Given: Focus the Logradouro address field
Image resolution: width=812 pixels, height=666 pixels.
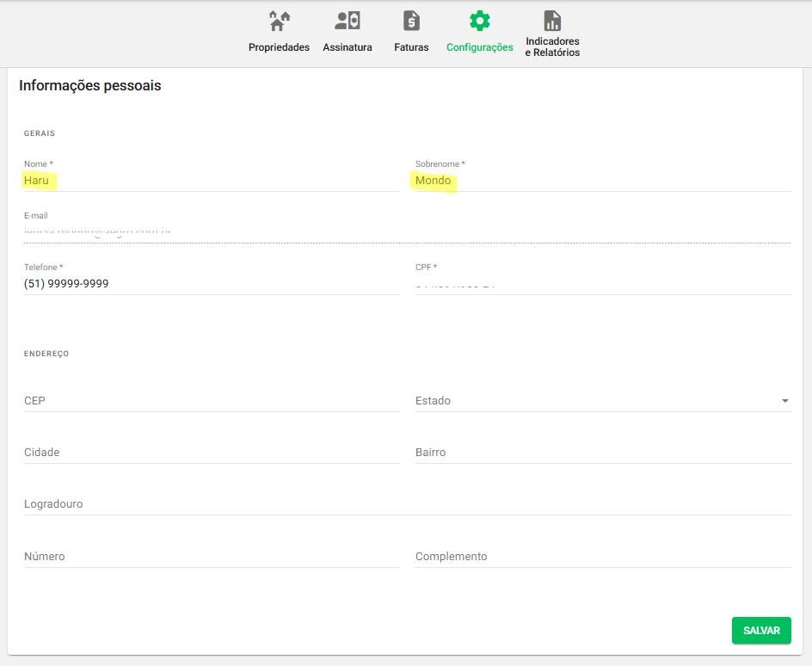Looking at the screenshot, I should pyautogui.click(x=407, y=504).
